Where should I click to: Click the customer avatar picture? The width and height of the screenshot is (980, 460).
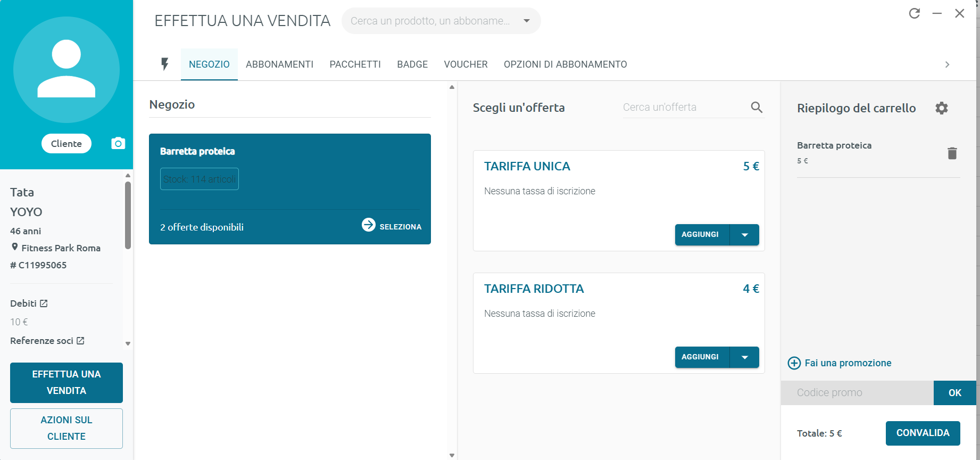coord(67,70)
